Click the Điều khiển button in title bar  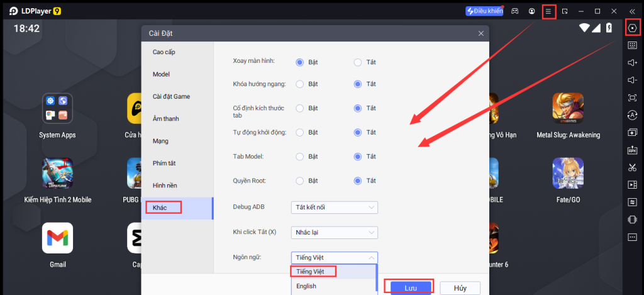(484, 11)
